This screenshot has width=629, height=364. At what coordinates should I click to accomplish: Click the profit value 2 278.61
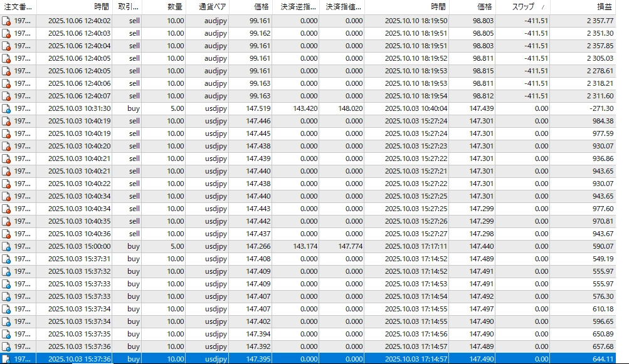click(600, 71)
